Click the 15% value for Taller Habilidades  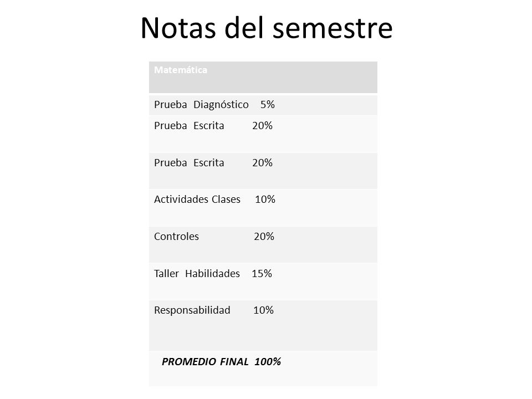coord(262,273)
